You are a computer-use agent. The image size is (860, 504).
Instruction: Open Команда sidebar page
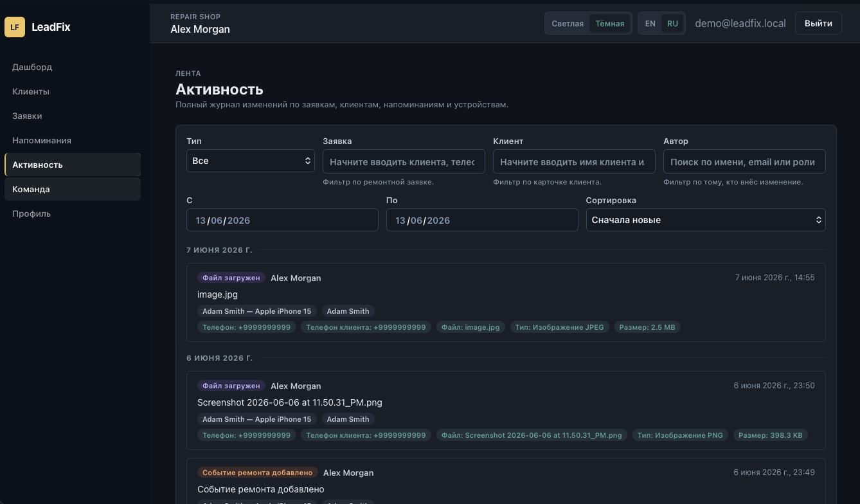[73, 189]
